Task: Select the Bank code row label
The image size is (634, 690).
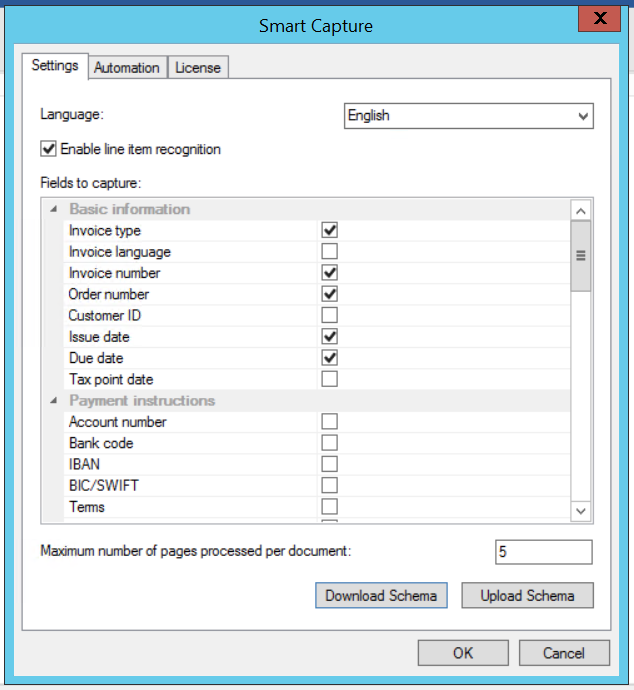Action: tap(101, 443)
